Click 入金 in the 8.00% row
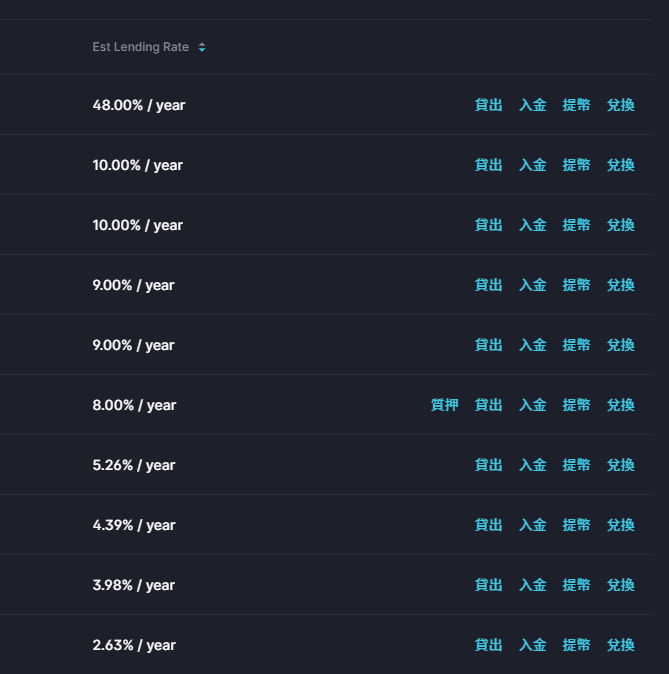The image size is (669, 674). click(x=533, y=405)
